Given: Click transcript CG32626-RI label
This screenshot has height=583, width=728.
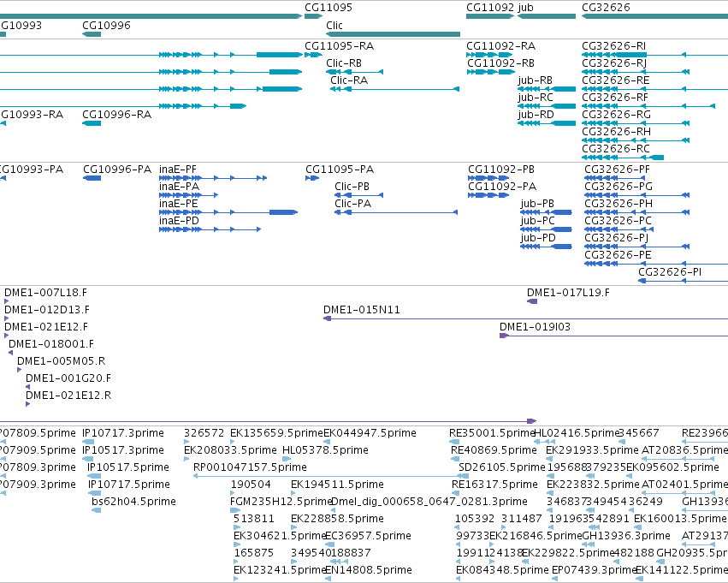Looking at the screenshot, I should tap(613, 46).
